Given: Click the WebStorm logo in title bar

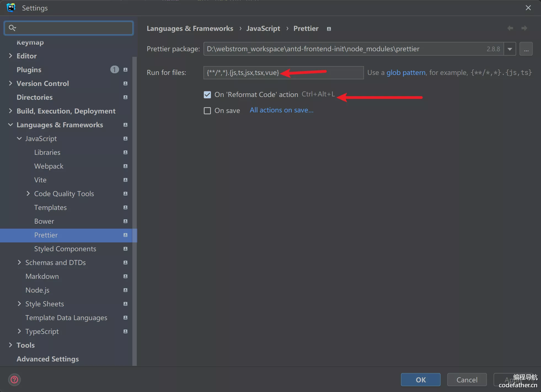Looking at the screenshot, I should tap(11, 8).
